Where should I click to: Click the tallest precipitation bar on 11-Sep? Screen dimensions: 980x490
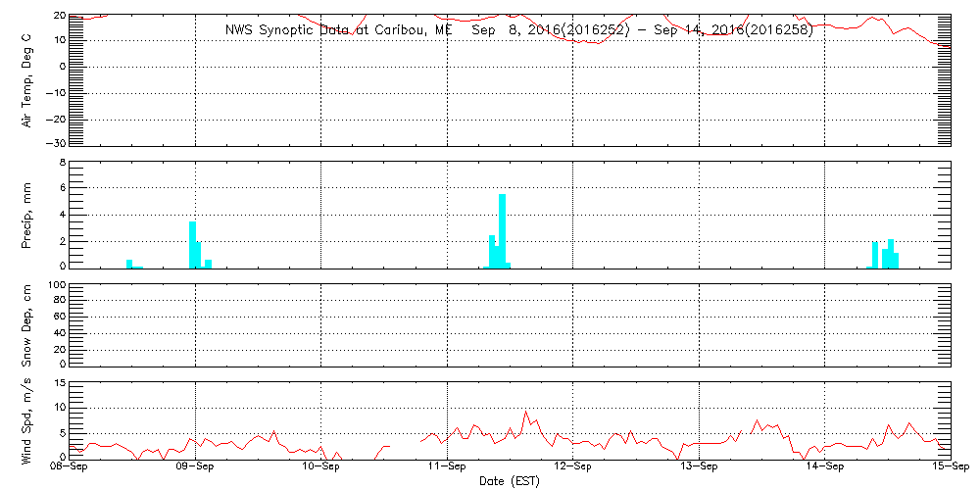[x=502, y=230]
